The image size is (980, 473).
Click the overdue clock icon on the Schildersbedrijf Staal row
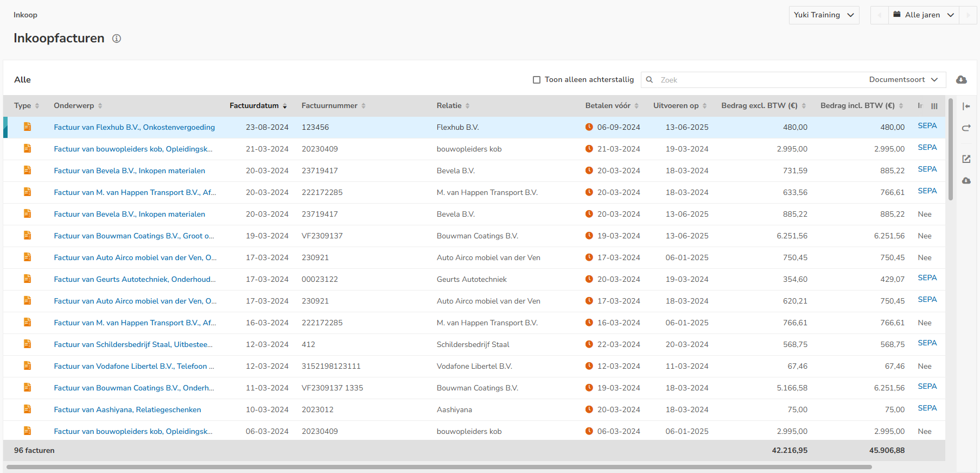pyautogui.click(x=589, y=344)
